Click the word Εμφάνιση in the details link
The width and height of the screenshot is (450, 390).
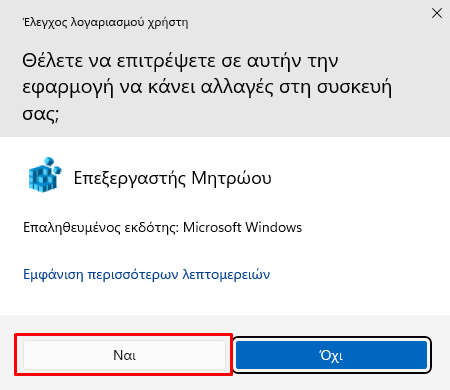tap(53, 275)
